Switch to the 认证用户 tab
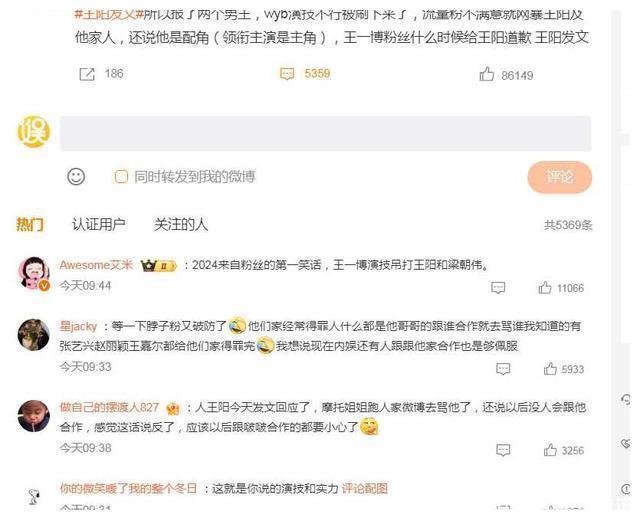This screenshot has width=640, height=520. point(98,224)
